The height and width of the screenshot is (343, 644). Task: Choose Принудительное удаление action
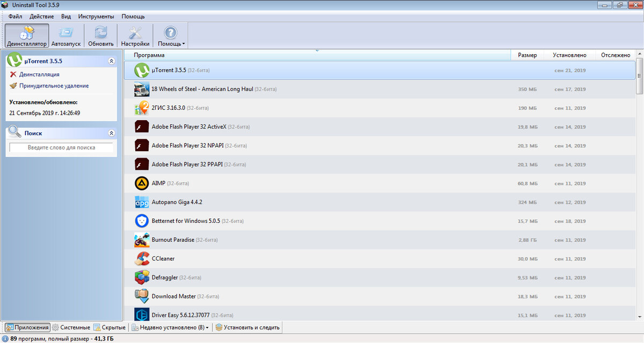pos(54,86)
